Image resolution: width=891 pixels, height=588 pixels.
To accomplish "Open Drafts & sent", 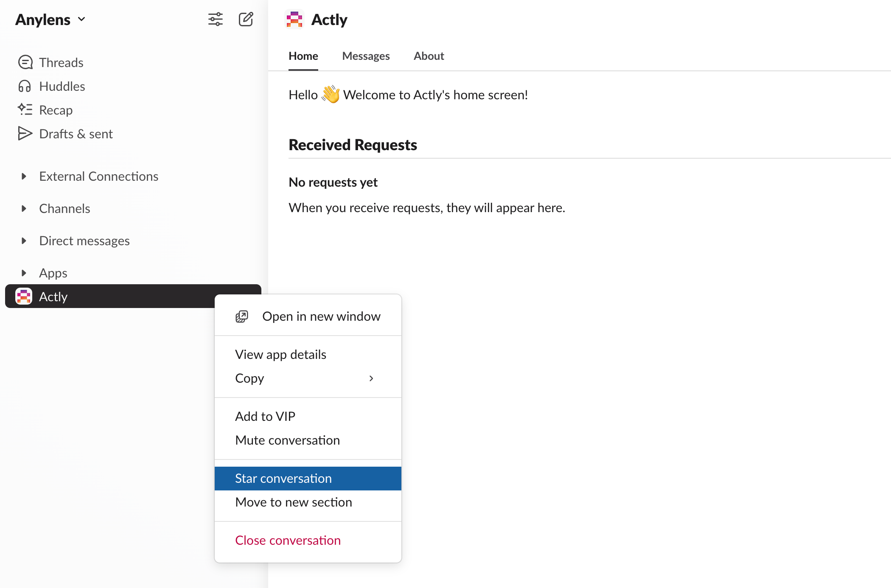I will point(65,134).
